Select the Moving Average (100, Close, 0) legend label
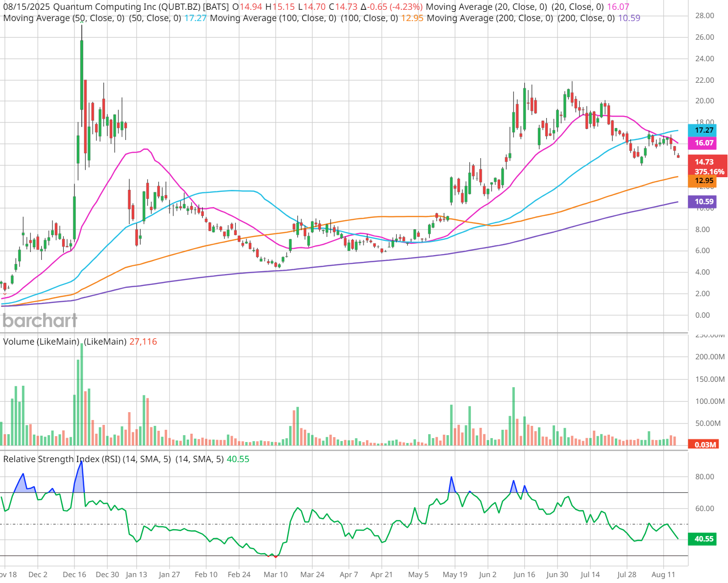The width and height of the screenshot is (728, 583). pos(273,18)
